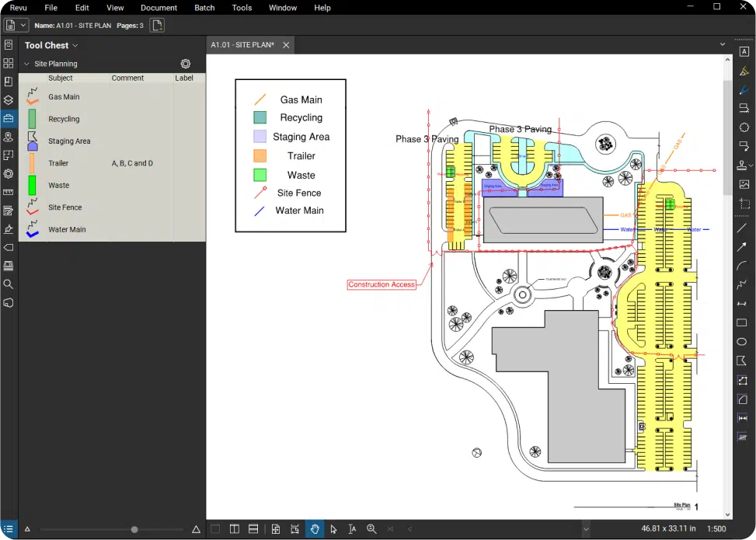
Task: Toggle split view vertical
Action: point(234,529)
